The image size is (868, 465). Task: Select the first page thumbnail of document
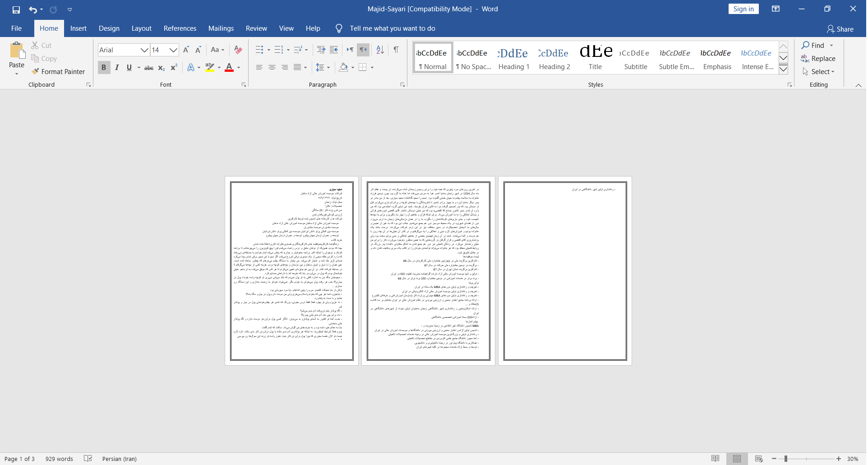pos(291,271)
